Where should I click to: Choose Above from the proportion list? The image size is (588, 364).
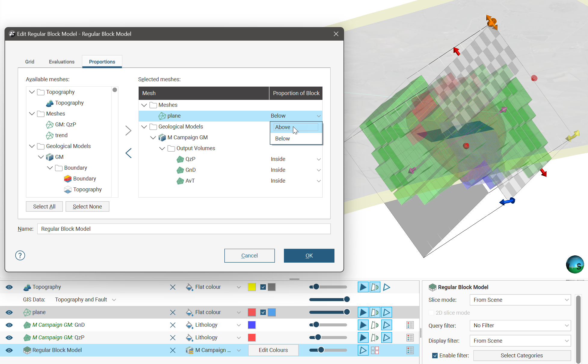[x=283, y=127]
